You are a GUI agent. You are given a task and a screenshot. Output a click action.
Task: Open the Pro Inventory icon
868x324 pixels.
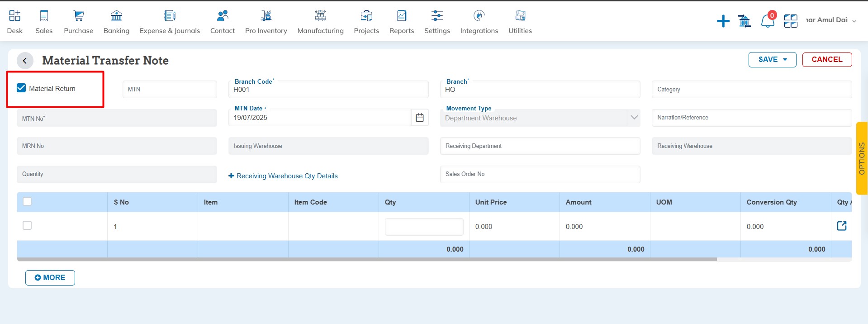coord(266,16)
